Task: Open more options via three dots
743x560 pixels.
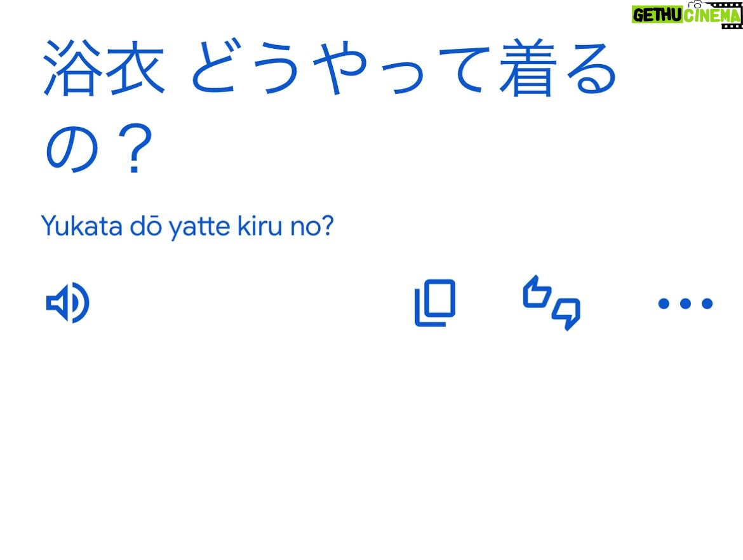Action: [685, 303]
